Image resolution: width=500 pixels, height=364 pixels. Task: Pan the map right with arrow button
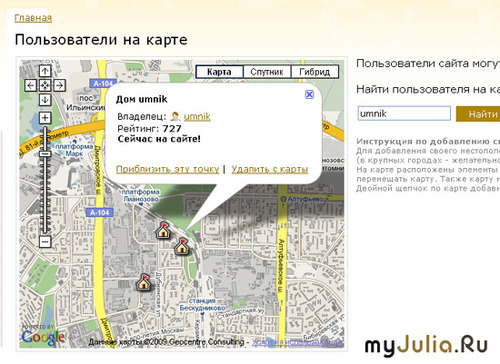click(59, 85)
